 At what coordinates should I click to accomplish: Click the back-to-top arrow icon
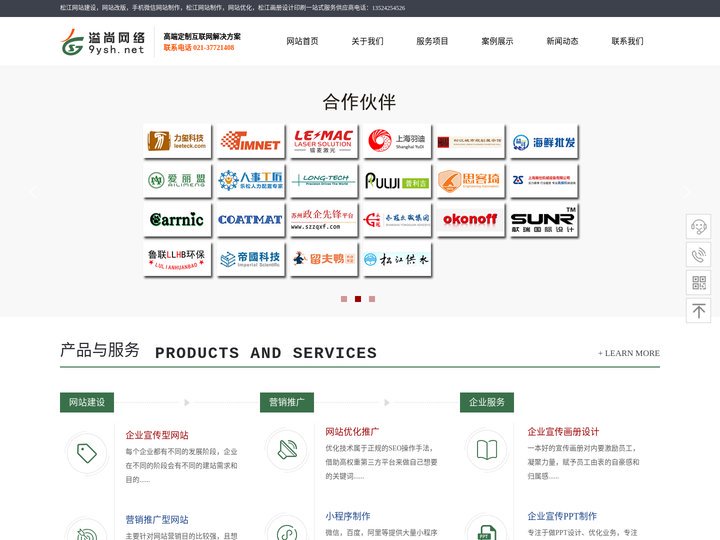pyautogui.click(x=698, y=311)
